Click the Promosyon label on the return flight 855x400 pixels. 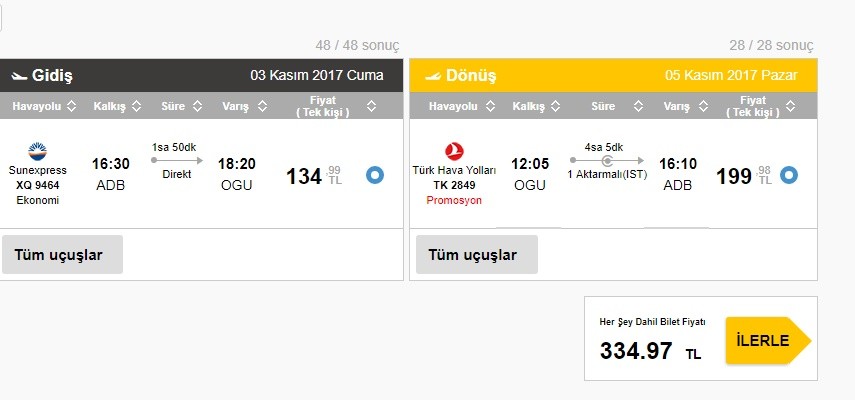click(454, 200)
